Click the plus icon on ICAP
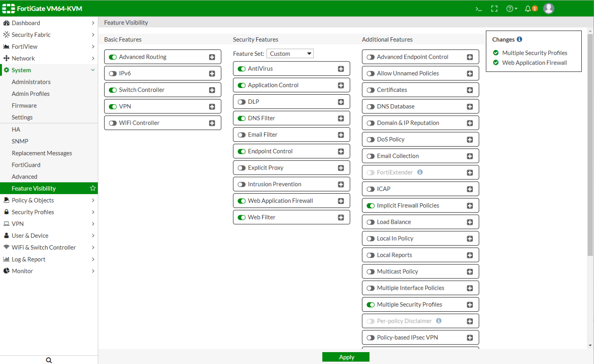 pyautogui.click(x=470, y=189)
